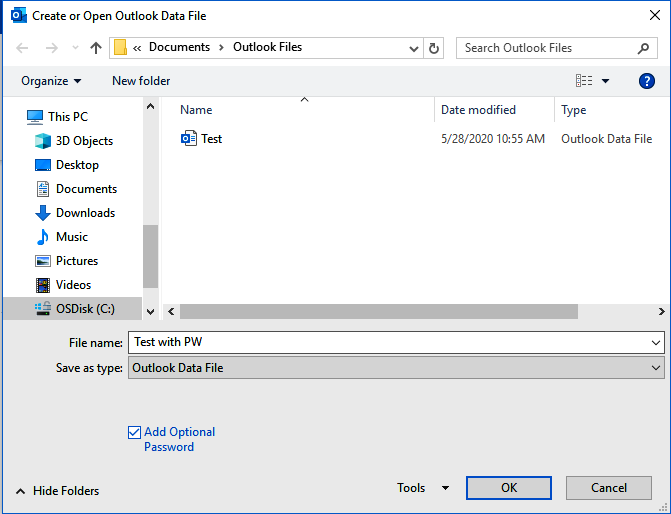671x514 pixels.
Task: Click the Hide Folders button
Action: (57, 491)
